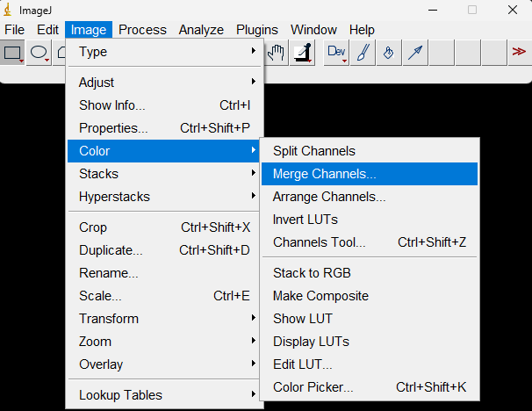Screen dimensions: 532x411
Task: Expand the Stacks submenu
Action: coord(164,174)
